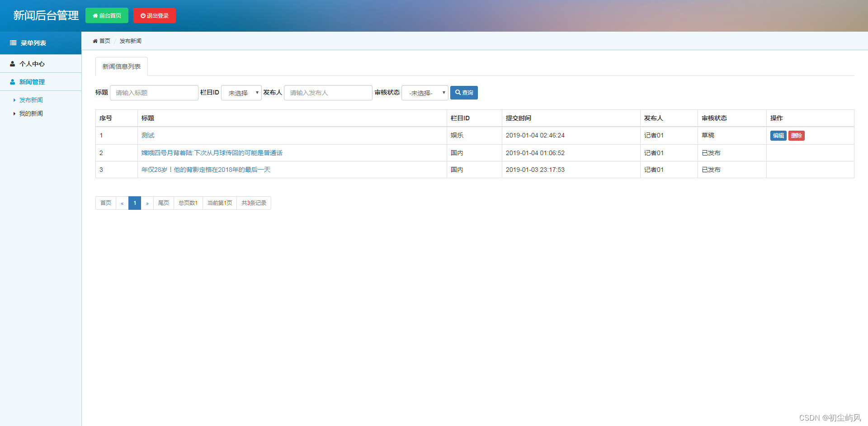
Task: Click the 前台首页 green button
Action: [x=107, y=15]
